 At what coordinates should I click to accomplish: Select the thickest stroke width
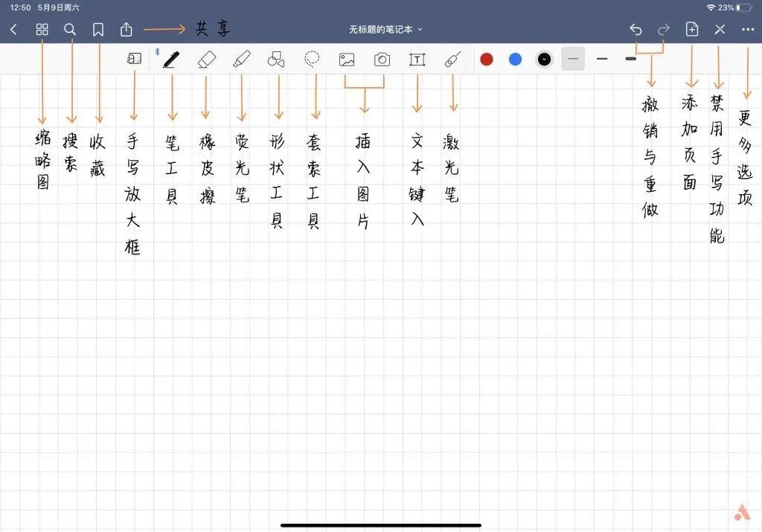[x=631, y=59]
